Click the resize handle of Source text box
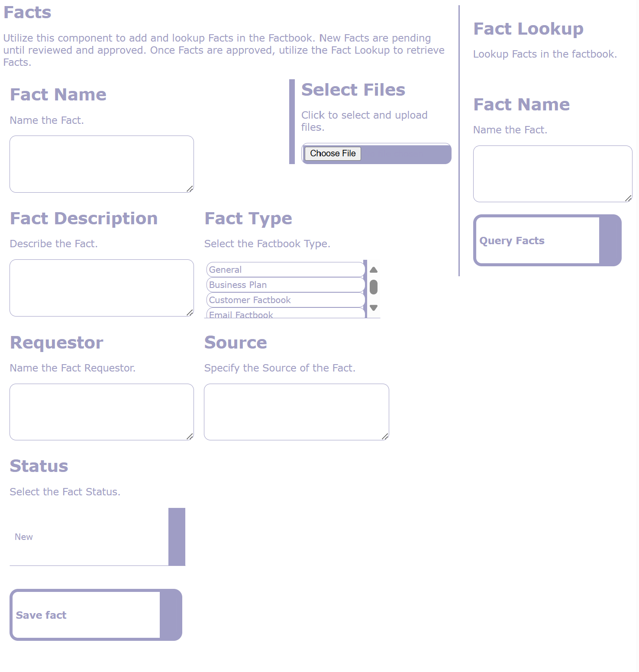The height and width of the screenshot is (672, 639). tap(385, 436)
